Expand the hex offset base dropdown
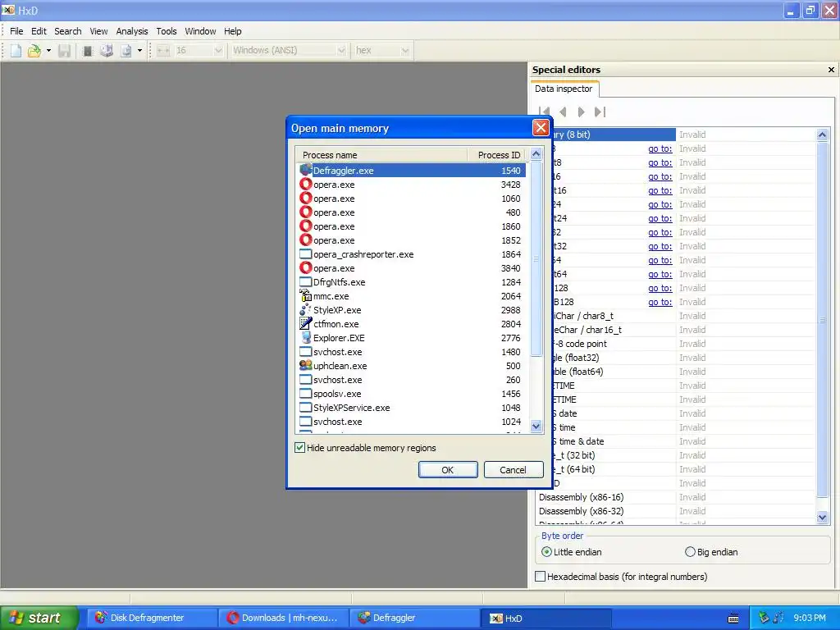The height and width of the screenshot is (630, 840). (x=405, y=50)
